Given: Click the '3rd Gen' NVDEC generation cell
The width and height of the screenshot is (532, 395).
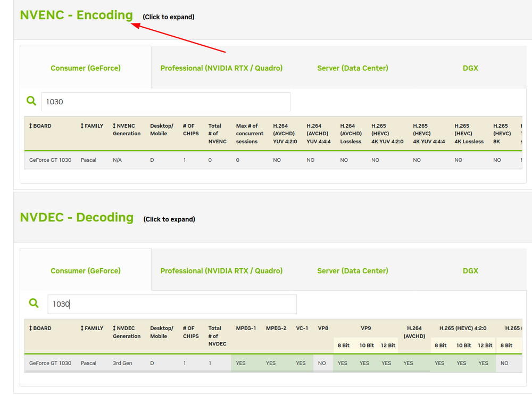Looking at the screenshot, I should click(122, 363).
